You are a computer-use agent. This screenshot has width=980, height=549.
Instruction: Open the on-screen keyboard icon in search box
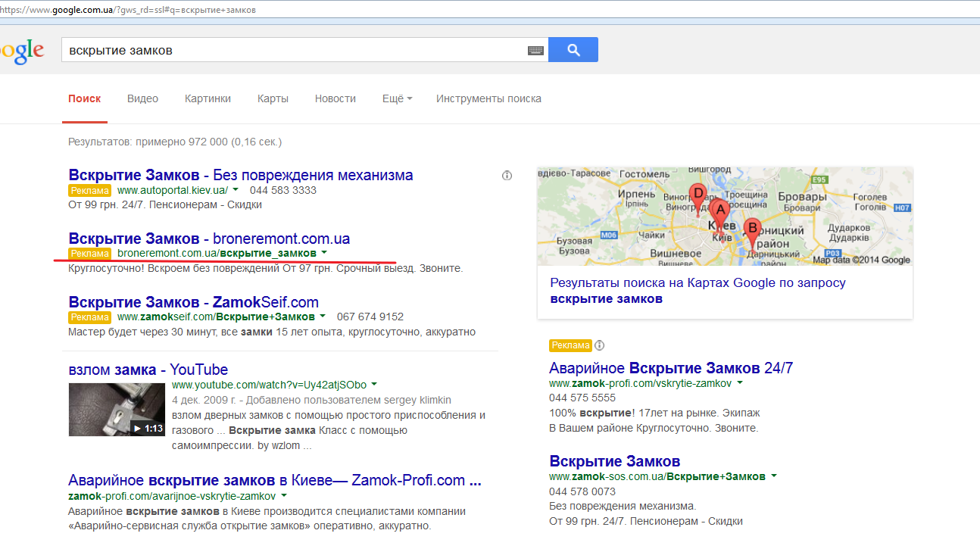[535, 51]
